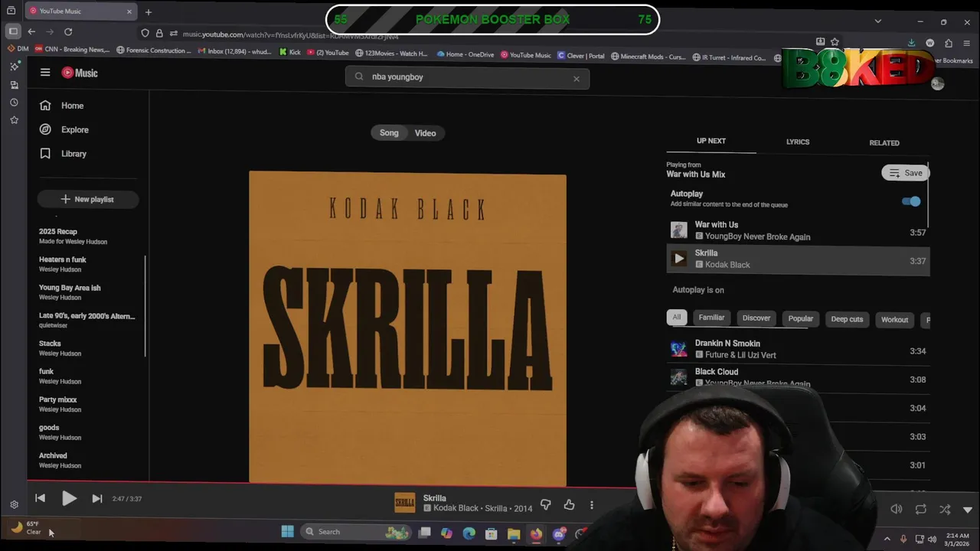
Task: Click the Drankin N Smokin queue row
Action: click(798, 350)
